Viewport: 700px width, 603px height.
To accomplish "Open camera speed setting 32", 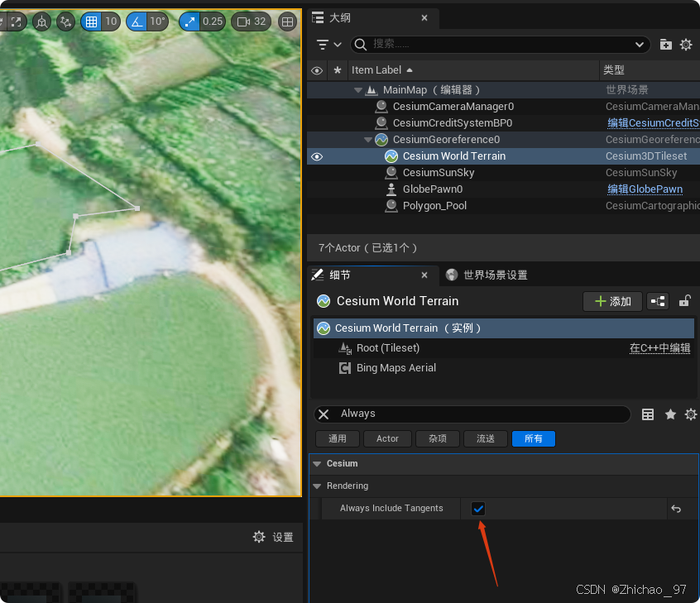I will [x=252, y=22].
